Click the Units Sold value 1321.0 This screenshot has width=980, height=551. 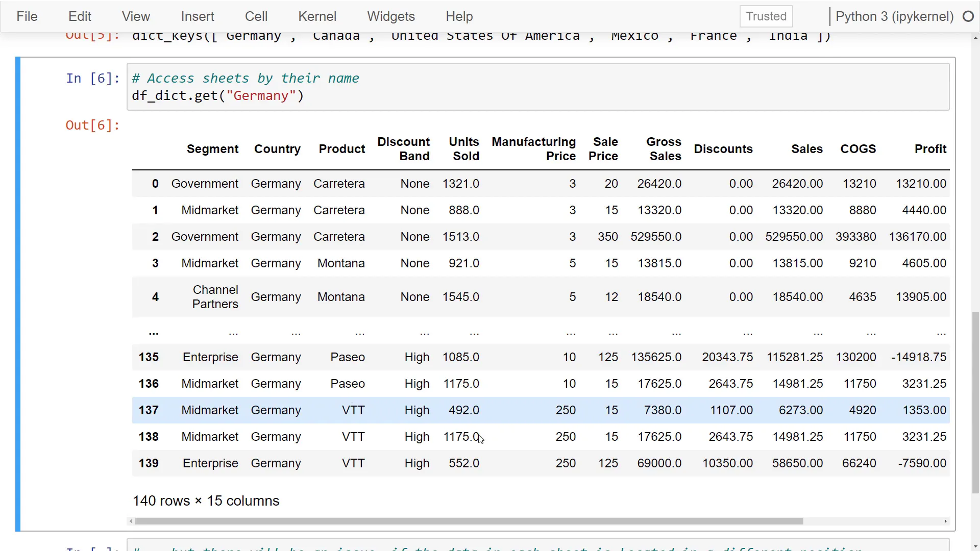460,184
